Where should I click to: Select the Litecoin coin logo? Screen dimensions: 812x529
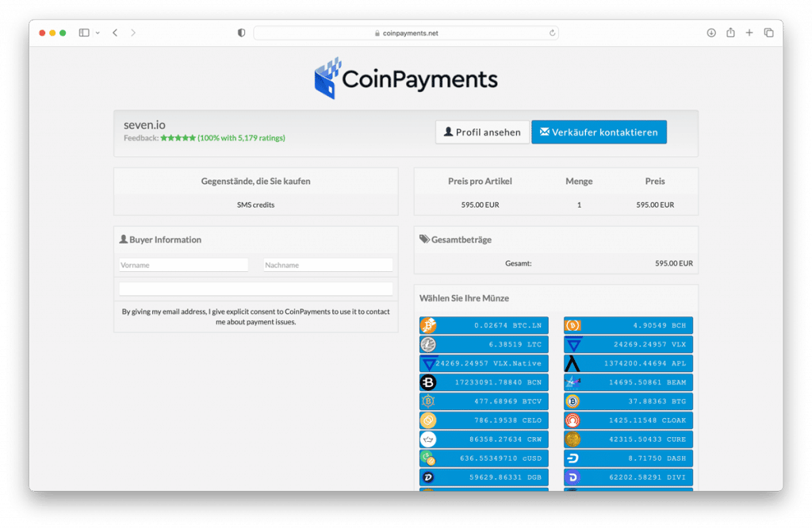429,344
